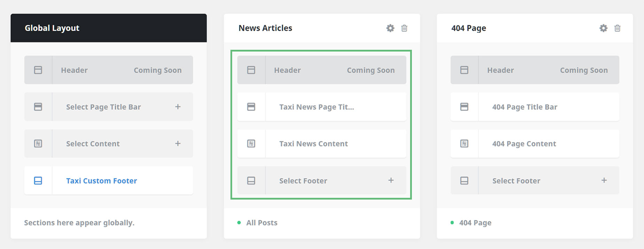Click icon beside Taxi News Content
This screenshot has width=644, height=249.
pyautogui.click(x=251, y=144)
